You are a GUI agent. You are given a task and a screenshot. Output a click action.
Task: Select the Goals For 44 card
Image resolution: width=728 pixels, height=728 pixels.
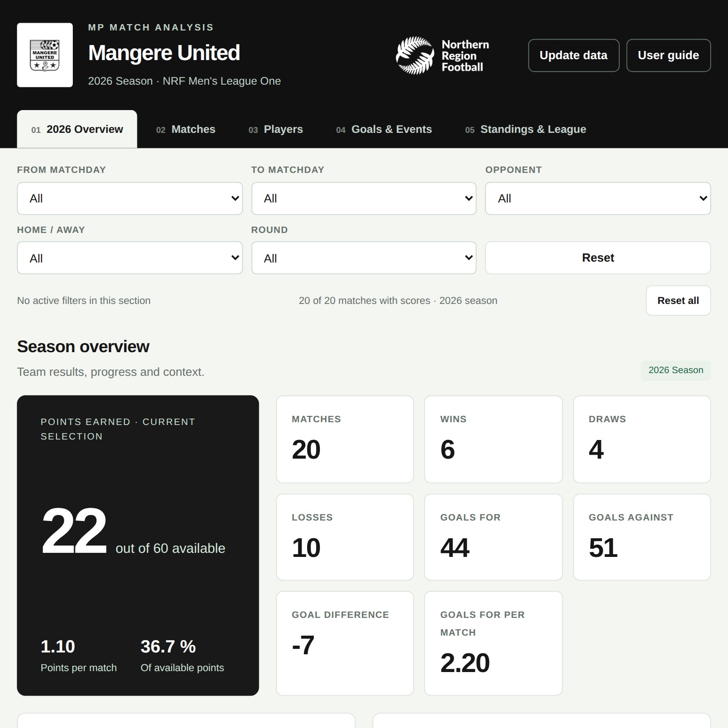[493, 537]
